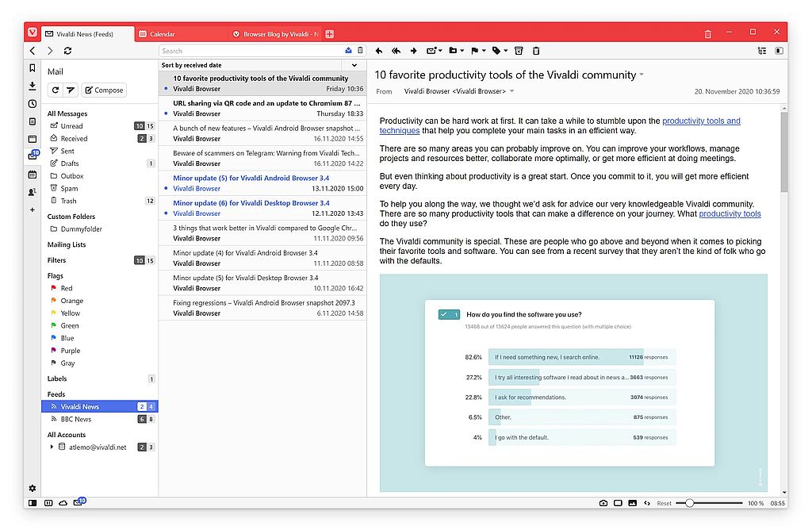Open closed tabs trash in tab bar

708,33
